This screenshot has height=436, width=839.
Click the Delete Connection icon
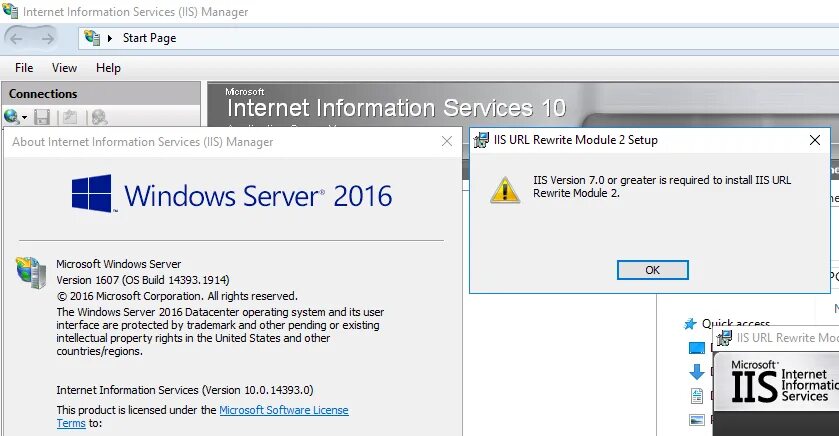99,117
